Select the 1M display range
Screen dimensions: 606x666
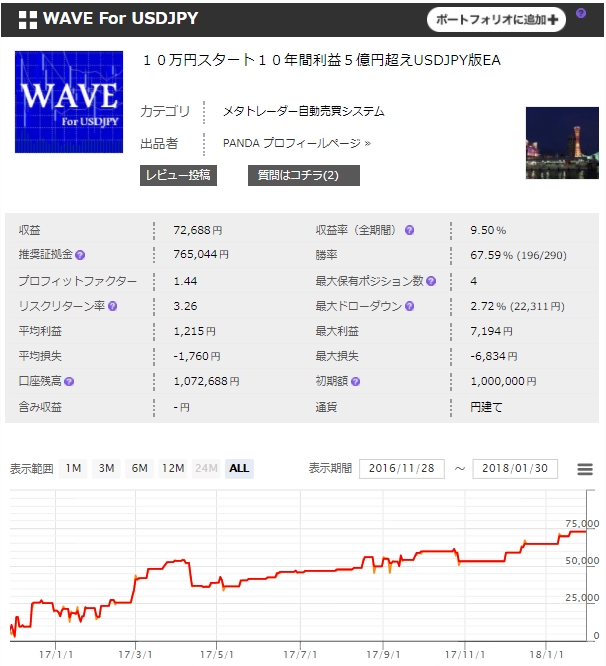click(74, 468)
